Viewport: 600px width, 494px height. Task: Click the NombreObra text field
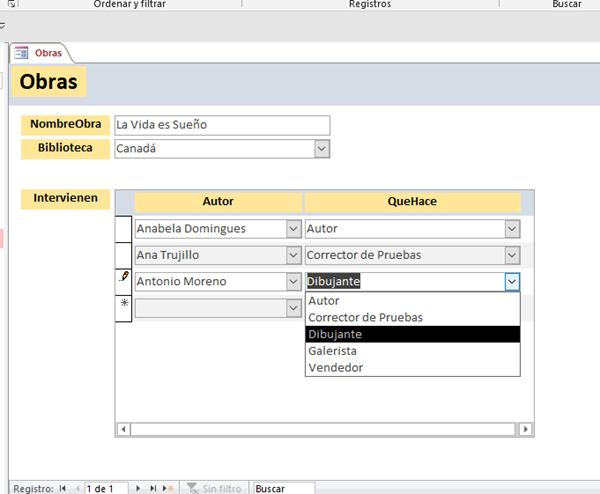221,125
